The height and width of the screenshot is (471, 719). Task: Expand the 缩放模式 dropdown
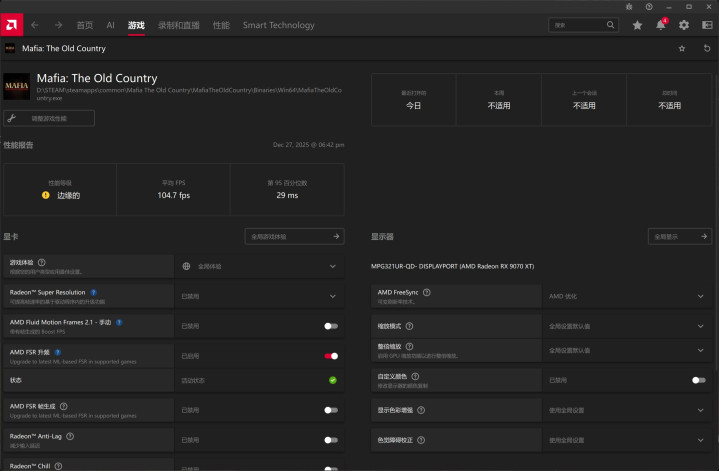(698, 326)
